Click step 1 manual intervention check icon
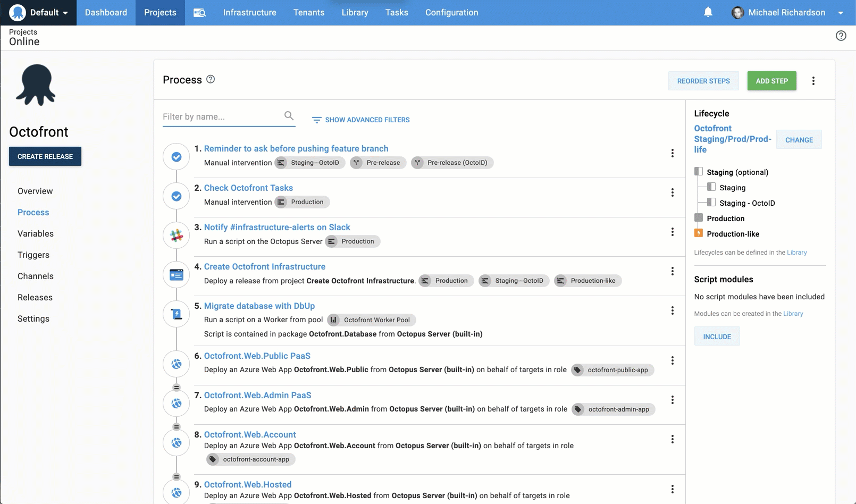The height and width of the screenshot is (504, 856). (177, 157)
